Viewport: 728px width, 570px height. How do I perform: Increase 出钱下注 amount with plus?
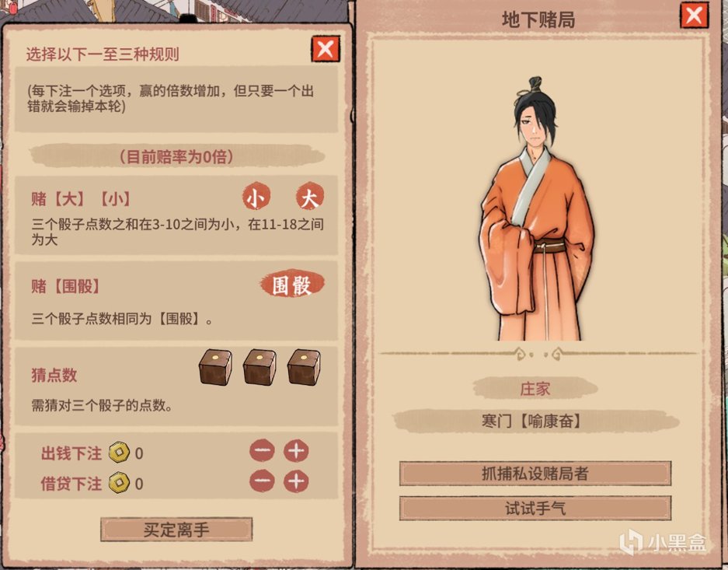(296, 450)
